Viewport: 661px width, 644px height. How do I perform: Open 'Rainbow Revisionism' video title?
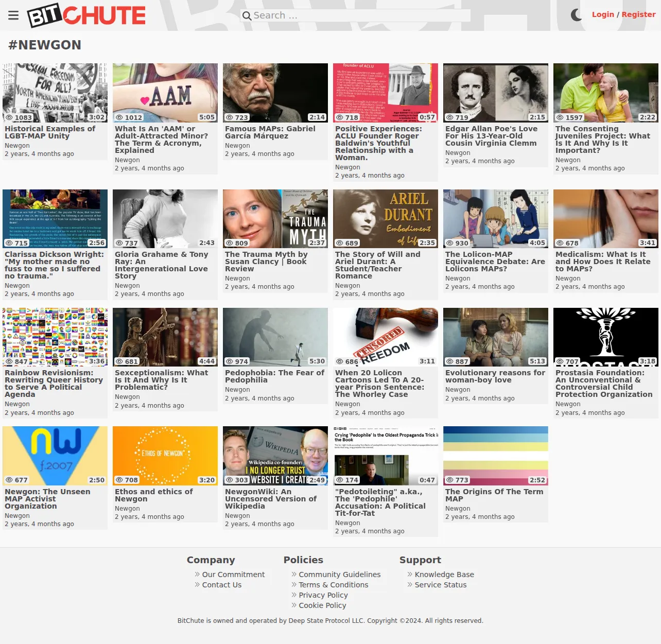(54, 384)
